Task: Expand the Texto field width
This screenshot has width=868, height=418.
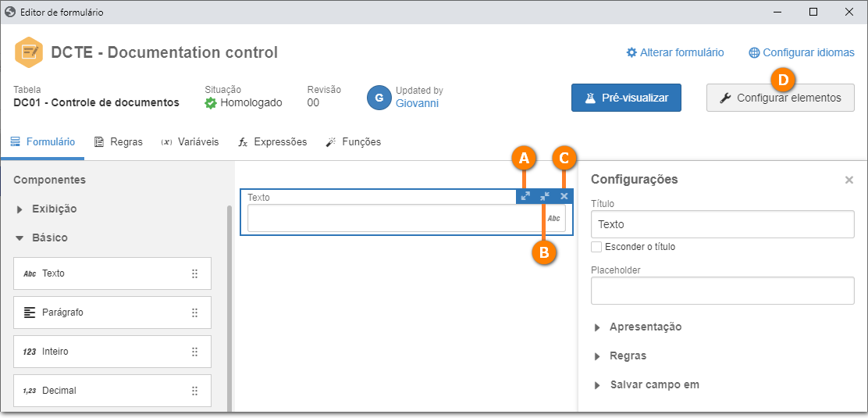Action: pyautogui.click(x=525, y=196)
